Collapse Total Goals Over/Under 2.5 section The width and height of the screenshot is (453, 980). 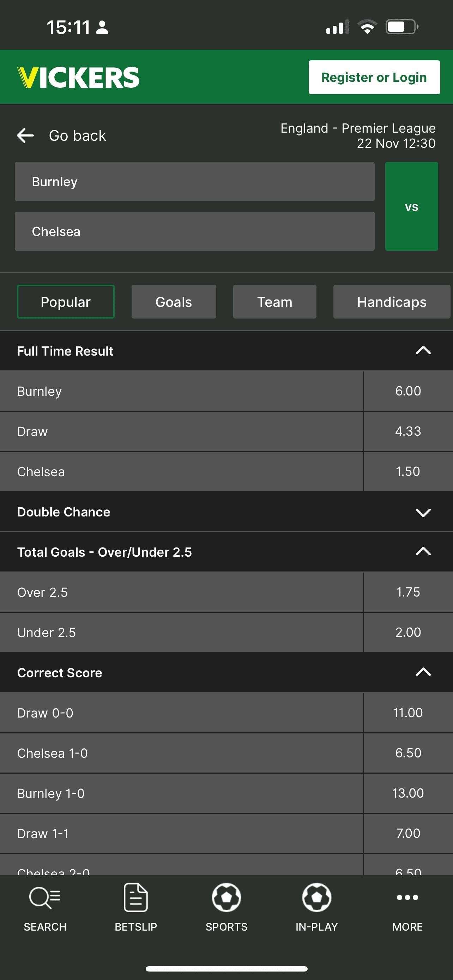[423, 552]
